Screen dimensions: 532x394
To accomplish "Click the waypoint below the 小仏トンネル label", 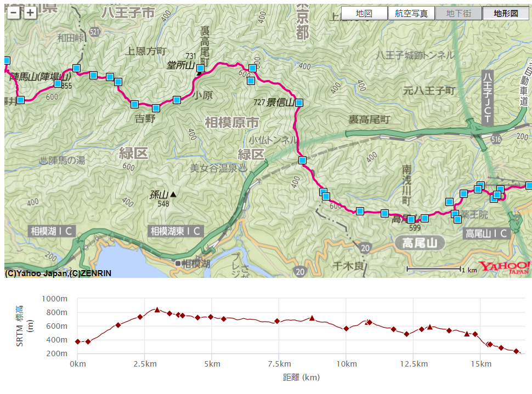I will coord(302,160).
